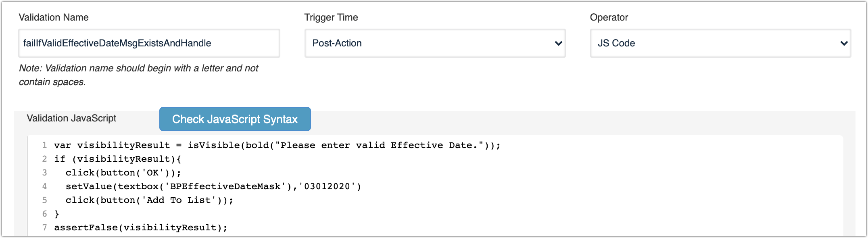Click the setValue call on line 4
This screenshot has height=238, width=868.
point(213,186)
